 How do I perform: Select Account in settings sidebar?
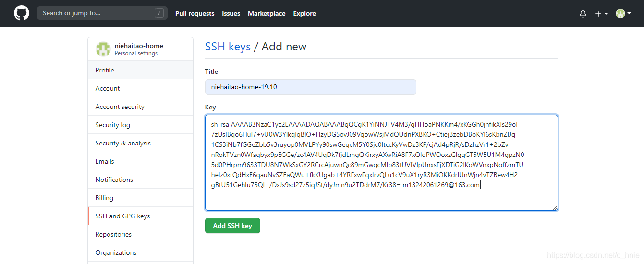[x=140, y=88]
